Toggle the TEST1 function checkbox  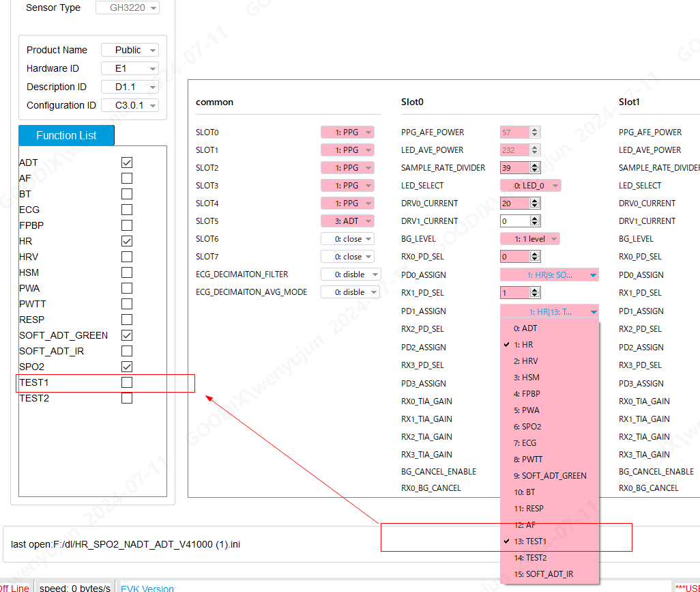(x=126, y=382)
